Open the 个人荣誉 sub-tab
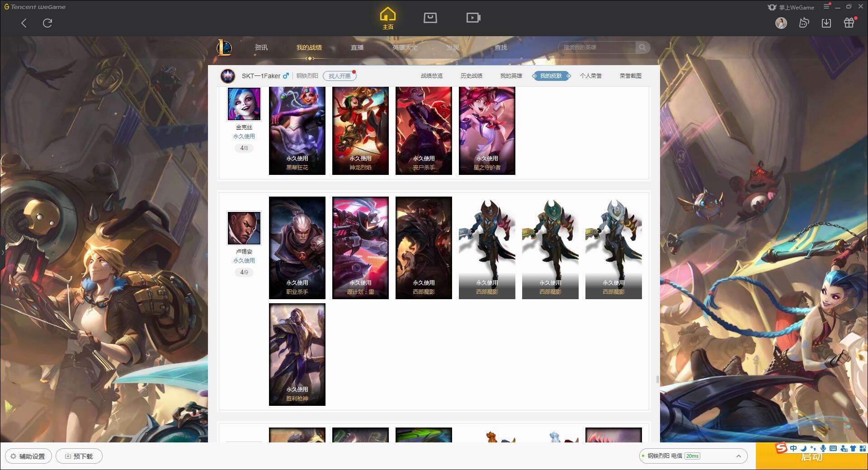Viewport: 868px width, 470px height. tap(591, 76)
